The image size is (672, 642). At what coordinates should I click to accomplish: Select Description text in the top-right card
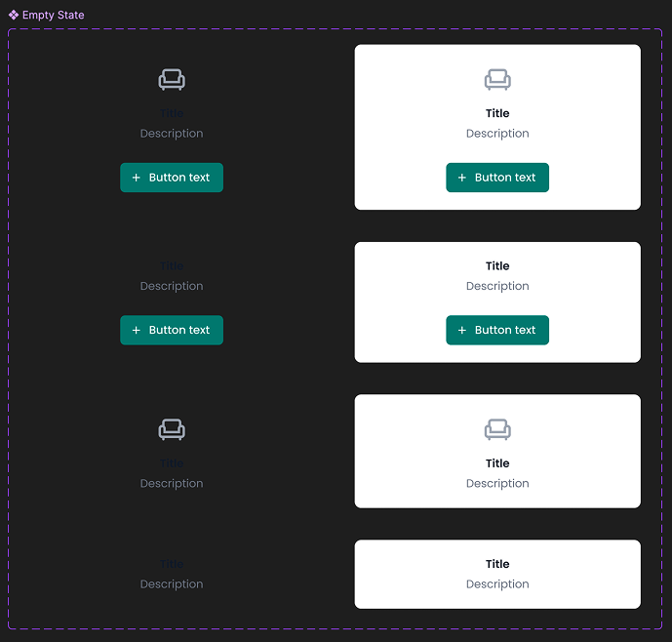coord(497,134)
